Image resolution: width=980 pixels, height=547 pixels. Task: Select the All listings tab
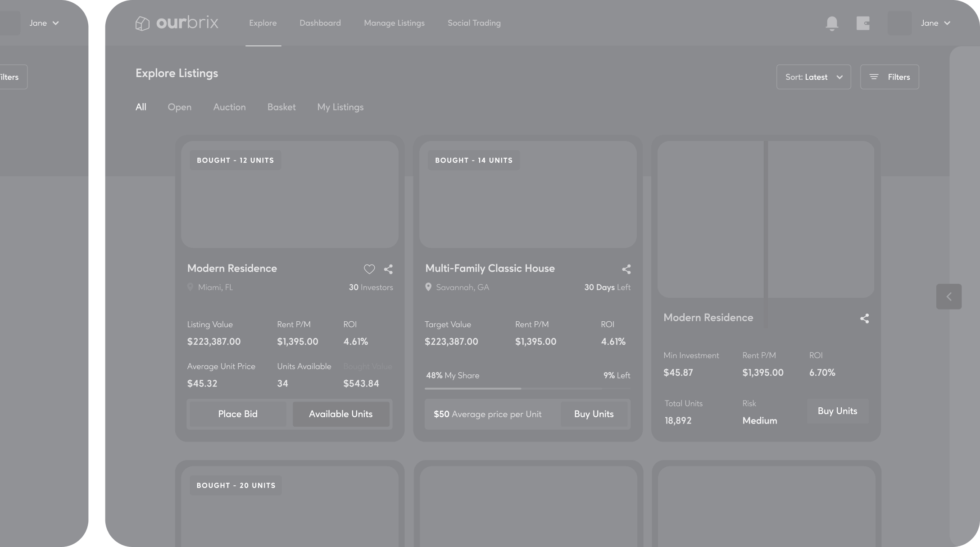tap(141, 107)
